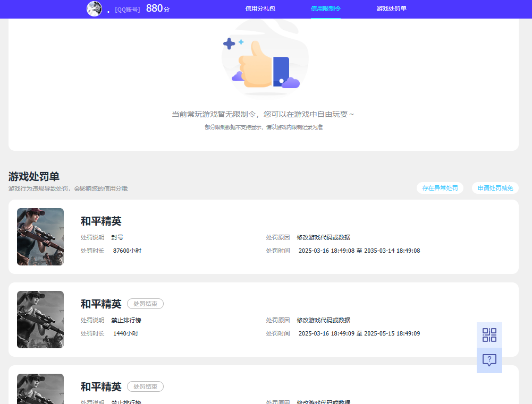Click the 当前常玩游戏暂无限制令 message
The width and height of the screenshot is (532, 404).
pos(263,114)
